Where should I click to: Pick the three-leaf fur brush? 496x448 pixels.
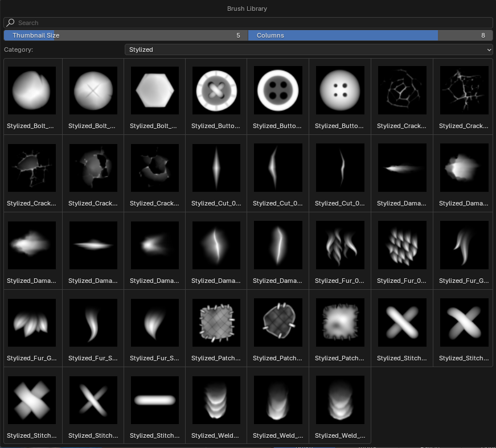(x=31, y=322)
